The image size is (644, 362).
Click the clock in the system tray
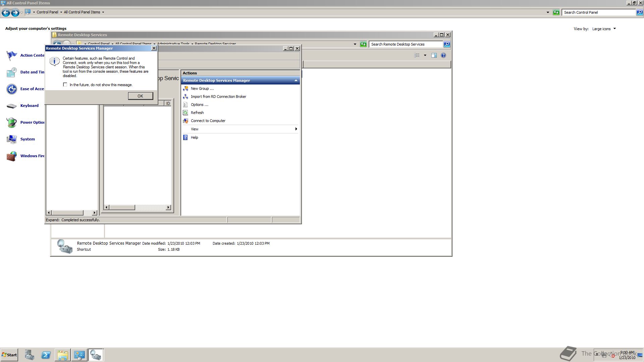(x=627, y=355)
